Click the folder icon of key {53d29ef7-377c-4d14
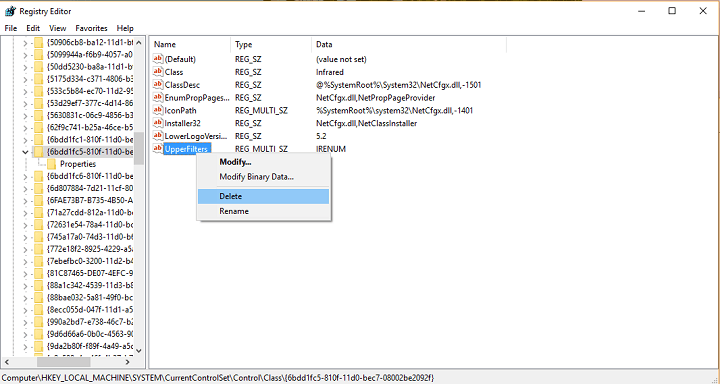 pyautogui.click(x=39, y=103)
